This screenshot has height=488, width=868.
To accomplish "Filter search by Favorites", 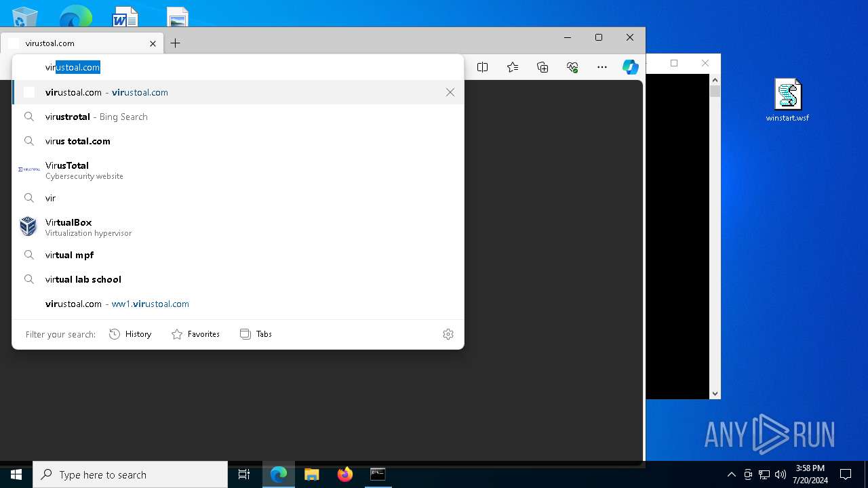I will pos(195,334).
